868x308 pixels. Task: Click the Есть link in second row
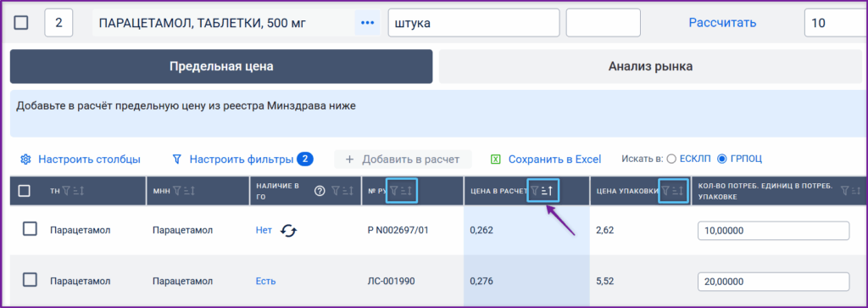pos(265,282)
